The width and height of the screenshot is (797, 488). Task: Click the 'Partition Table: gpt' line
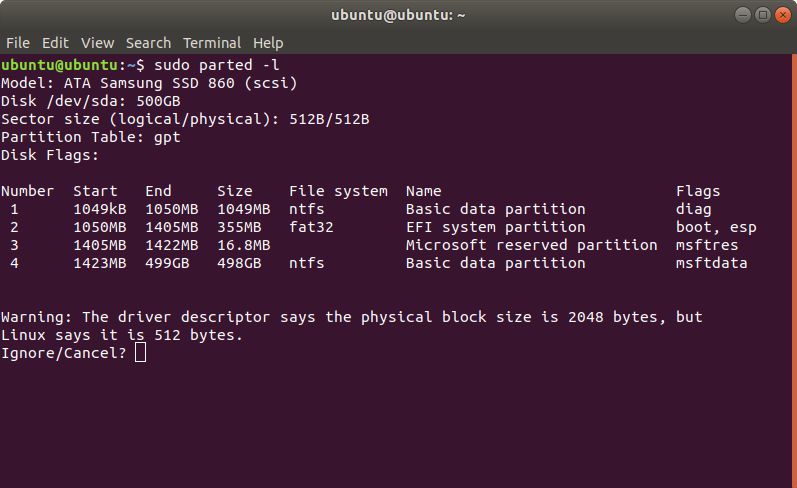90,137
